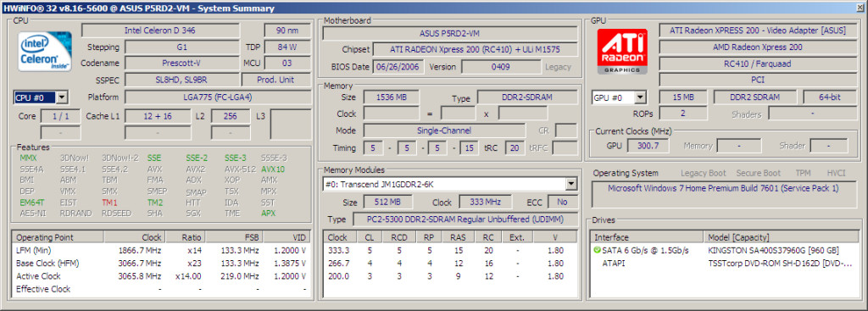Click the Operating Point column header
This screenshot has width=868, height=311.
(x=58, y=237)
